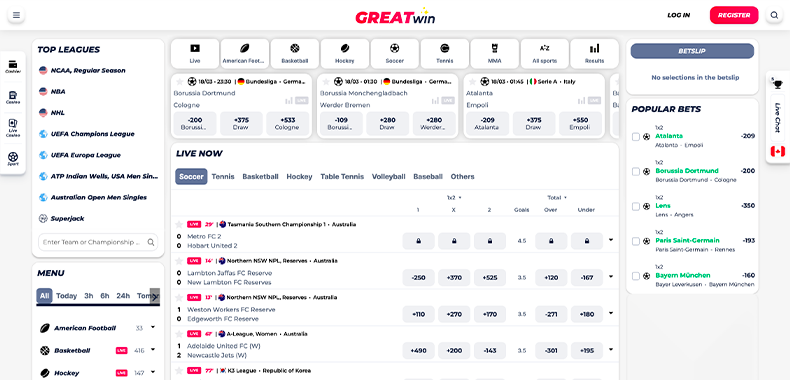The height and width of the screenshot is (380, 790).
Task: Click the trophy icon on right edge
Action: pyautogui.click(x=778, y=84)
